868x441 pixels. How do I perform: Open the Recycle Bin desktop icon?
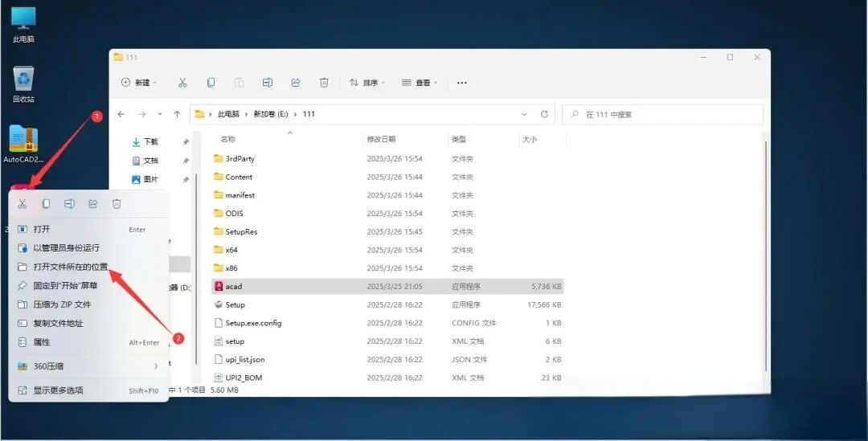coord(23,84)
